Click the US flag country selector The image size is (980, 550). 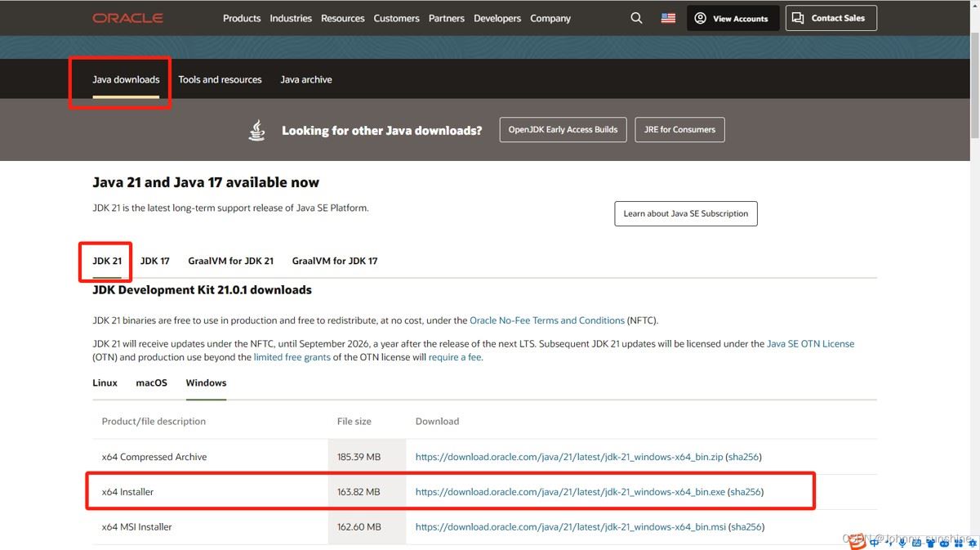[x=668, y=18]
